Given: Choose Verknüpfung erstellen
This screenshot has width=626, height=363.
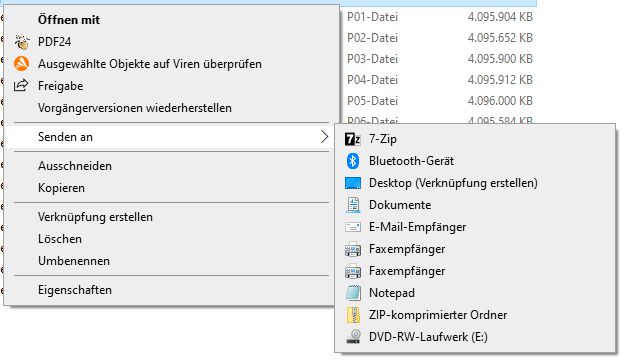Looking at the screenshot, I should [95, 217].
